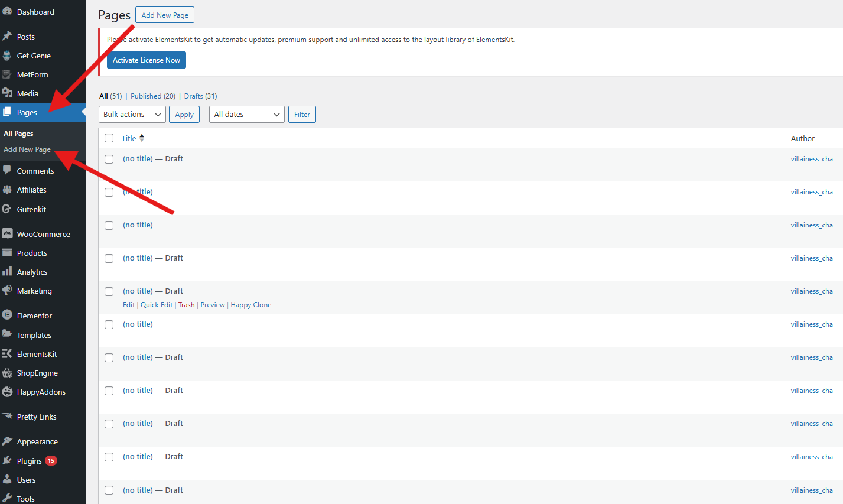843x504 pixels.
Task: Click the Plugins plug icon
Action: (7, 460)
